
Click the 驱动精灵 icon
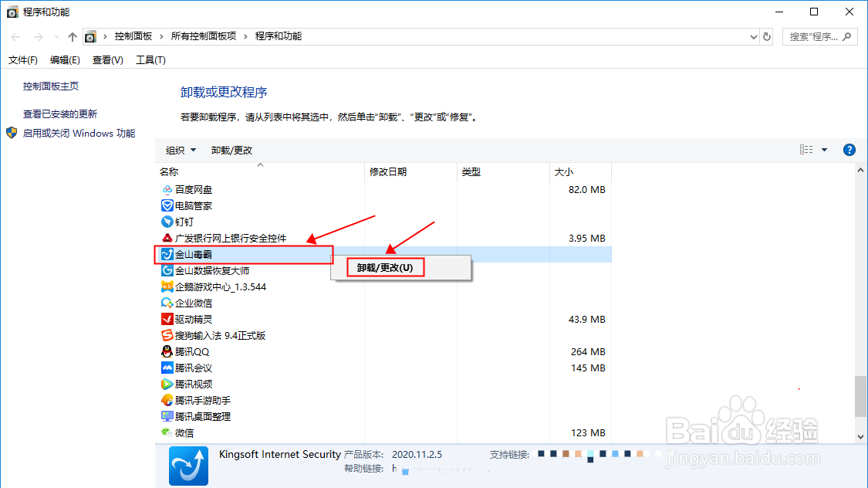click(167, 319)
